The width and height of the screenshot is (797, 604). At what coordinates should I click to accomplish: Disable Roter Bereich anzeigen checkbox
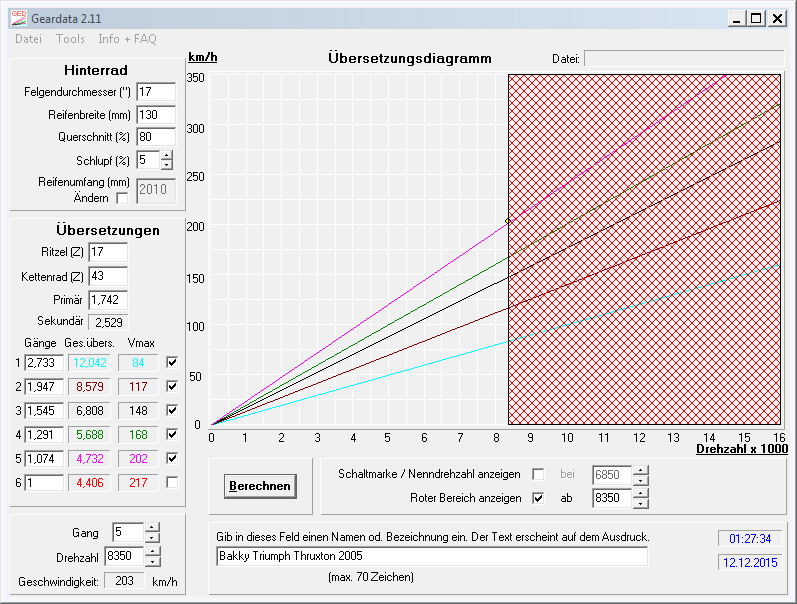tap(539, 496)
